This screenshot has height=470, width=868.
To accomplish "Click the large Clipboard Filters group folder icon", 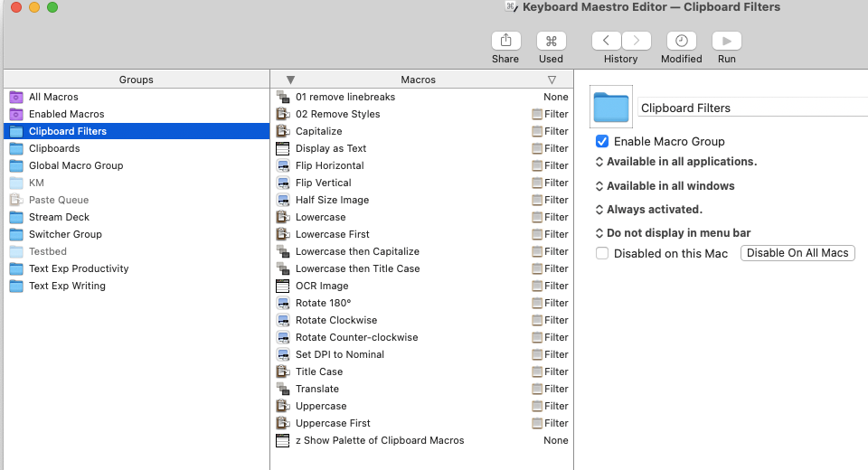I will (x=611, y=107).
